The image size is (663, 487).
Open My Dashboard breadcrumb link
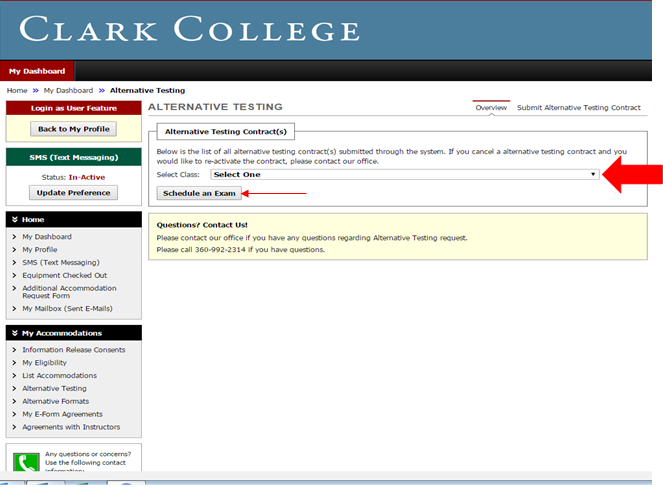tap(68, 90)
